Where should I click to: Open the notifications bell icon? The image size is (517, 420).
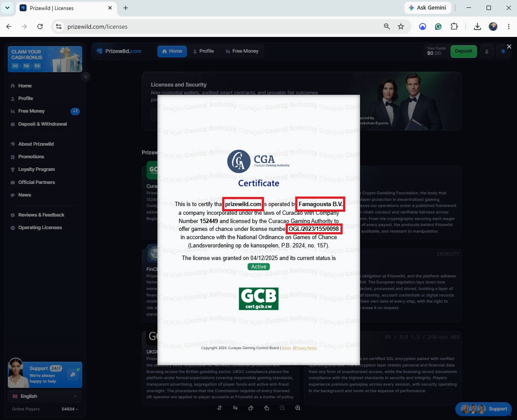click(503, 51)
